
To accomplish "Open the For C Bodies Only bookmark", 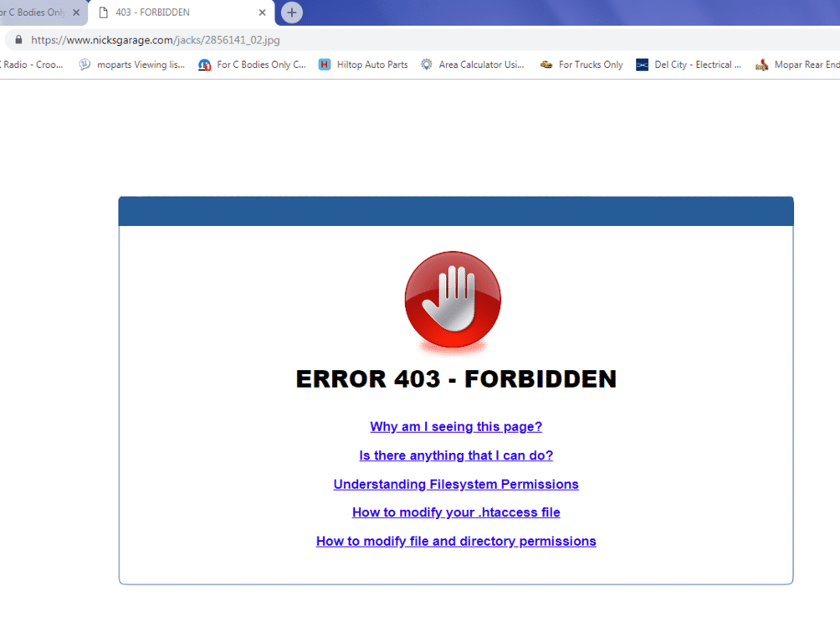I will pos(252,64).
